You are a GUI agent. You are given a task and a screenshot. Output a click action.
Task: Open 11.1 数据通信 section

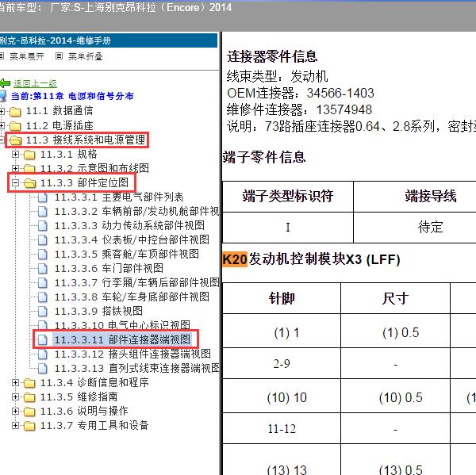tap(59, 111)
